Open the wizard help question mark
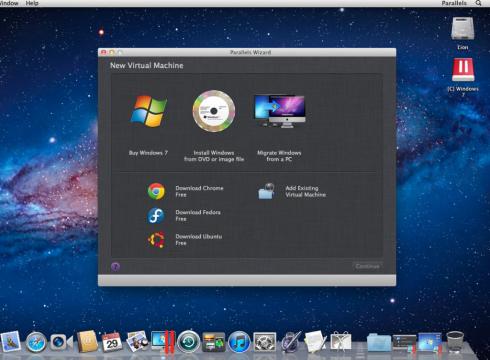 (x=115, y=266)
